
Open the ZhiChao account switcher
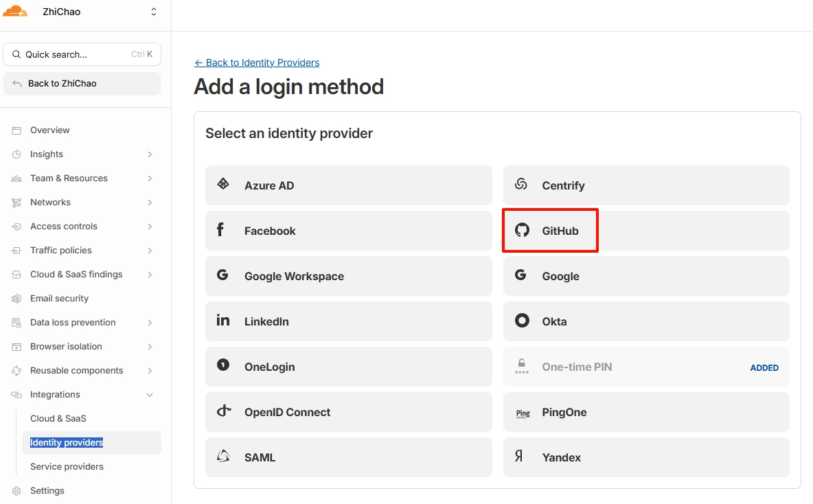point(153,12)
